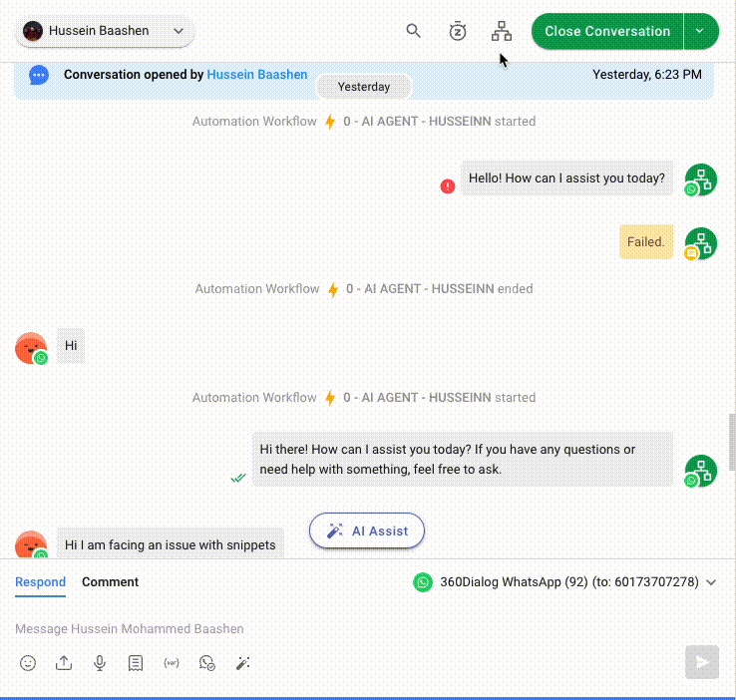Open the Hussein Baashen link in the banner

[257, 75]
